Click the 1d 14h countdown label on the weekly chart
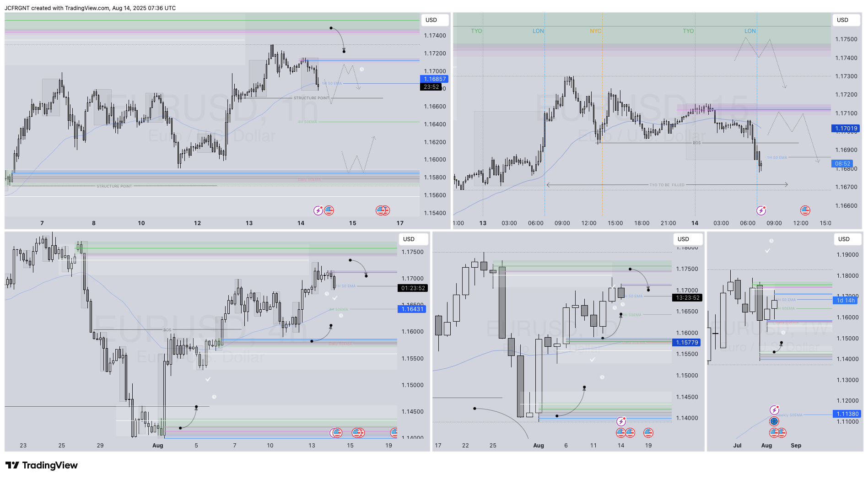 (845, 301)
